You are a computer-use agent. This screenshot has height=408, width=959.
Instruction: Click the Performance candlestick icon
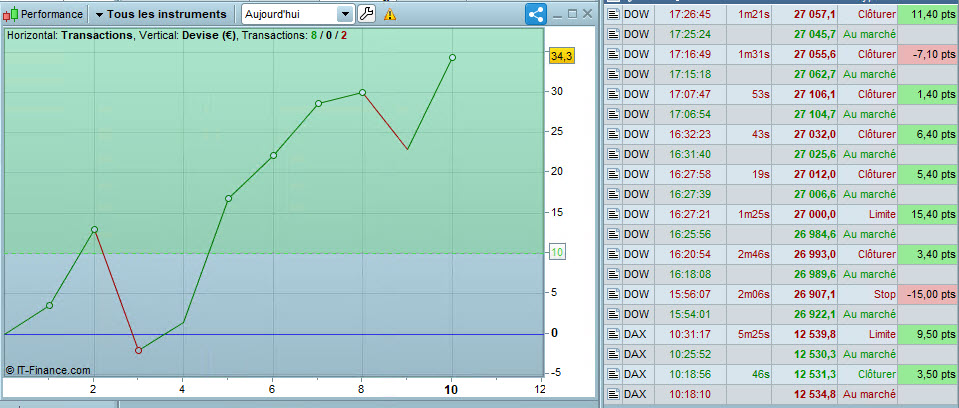click(x=11, y=14)
